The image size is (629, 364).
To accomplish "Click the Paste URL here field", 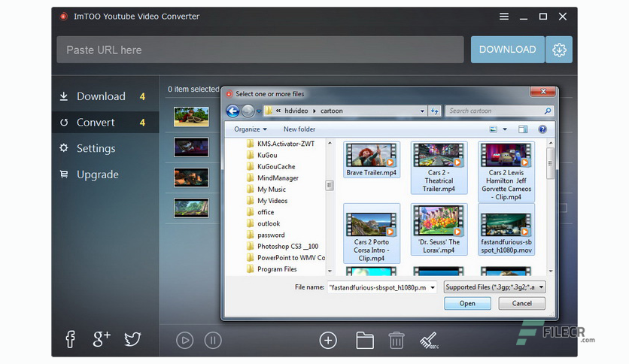I will (260, 50).
